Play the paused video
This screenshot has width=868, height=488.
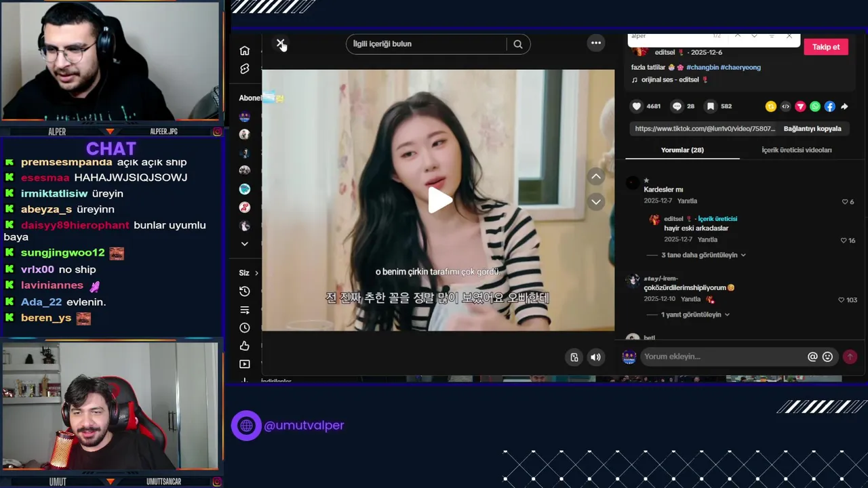point(439,200)
